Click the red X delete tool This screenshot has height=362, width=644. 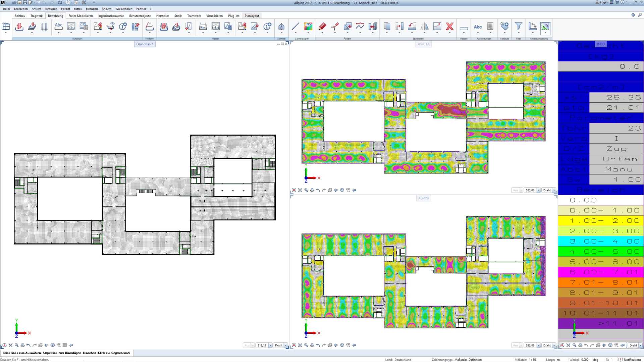pyautogui.click(x=449, y=27)
